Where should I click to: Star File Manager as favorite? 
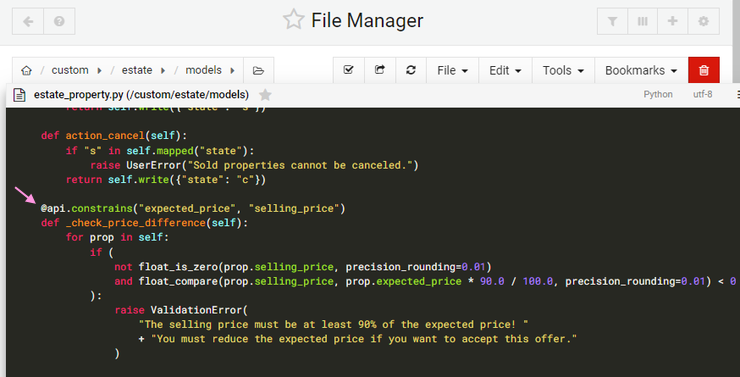click(293, 20)
